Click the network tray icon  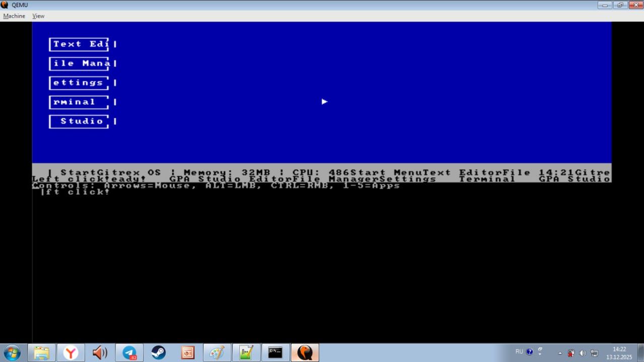click(594, 353)
